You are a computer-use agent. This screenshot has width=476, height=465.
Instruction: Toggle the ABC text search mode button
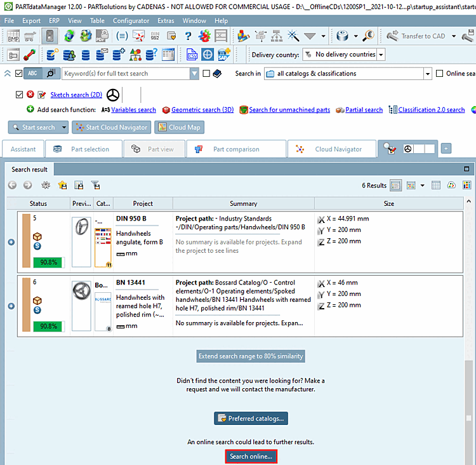tap(33, 73)
